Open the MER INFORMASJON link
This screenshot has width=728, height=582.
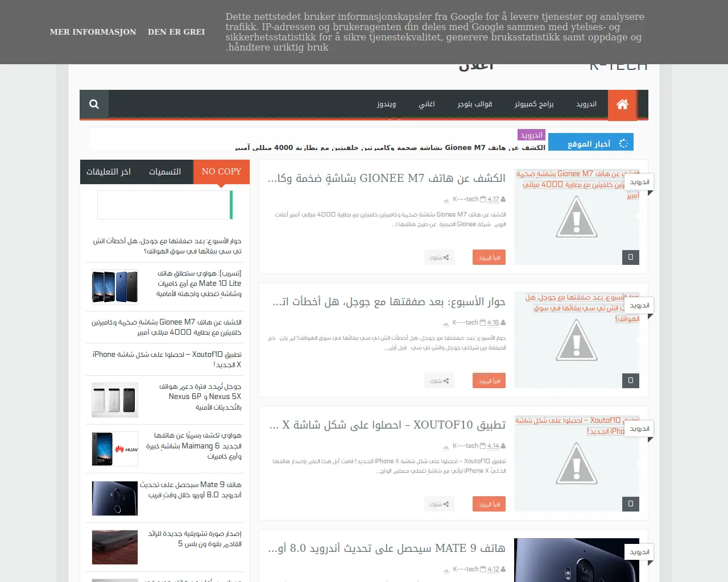[93, 32]
